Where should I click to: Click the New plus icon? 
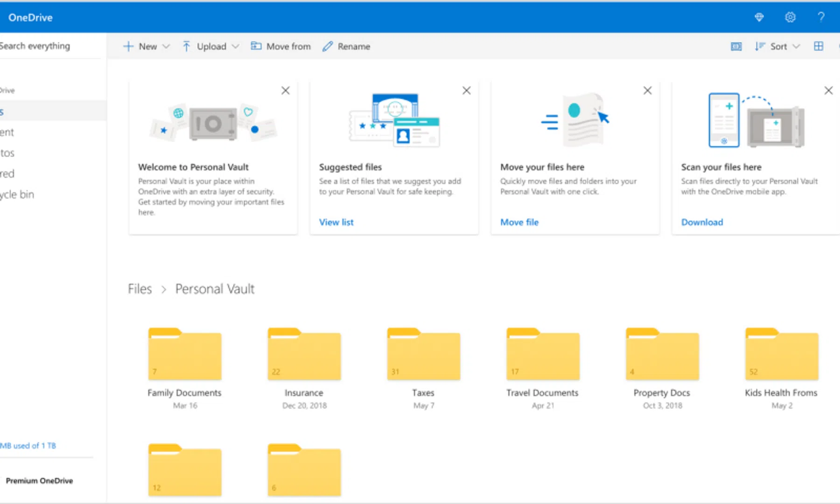[x=128, y=46]
